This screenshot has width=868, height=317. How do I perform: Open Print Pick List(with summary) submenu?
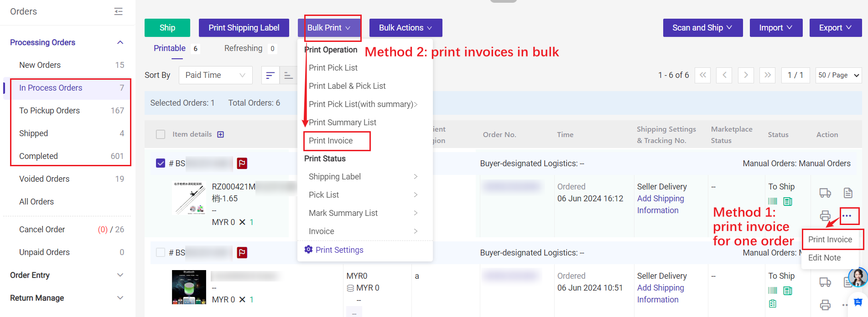(364, 104)
